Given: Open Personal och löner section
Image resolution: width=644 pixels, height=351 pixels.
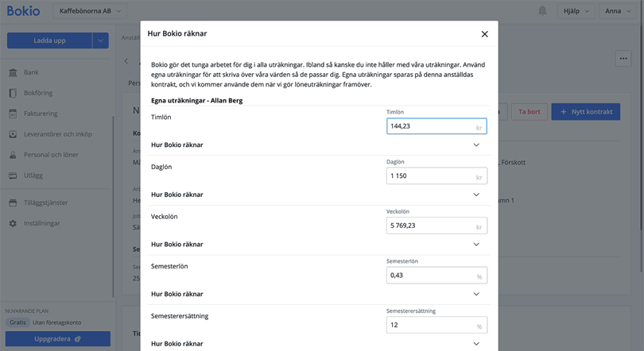Looking at the screenshot, I should click(51, 155).
